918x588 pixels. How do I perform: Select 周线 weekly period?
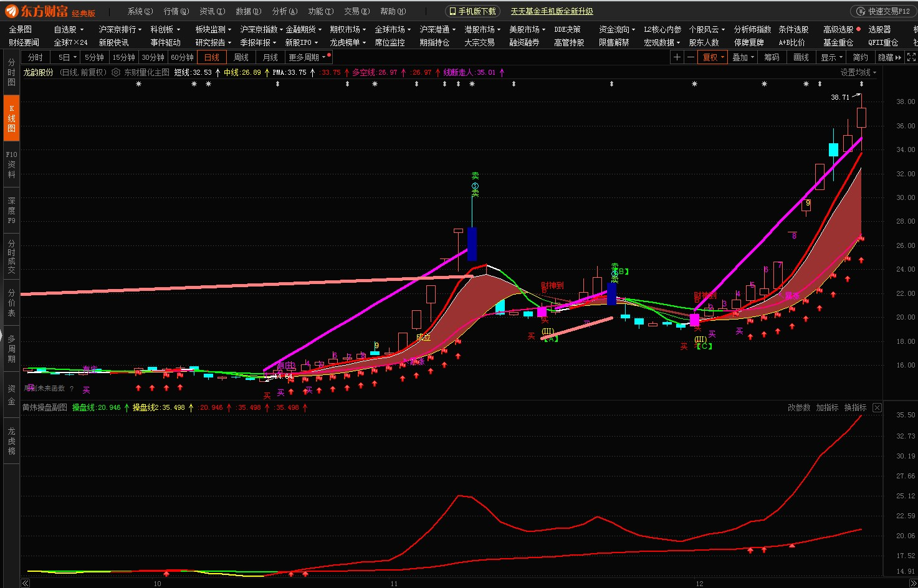241,57
